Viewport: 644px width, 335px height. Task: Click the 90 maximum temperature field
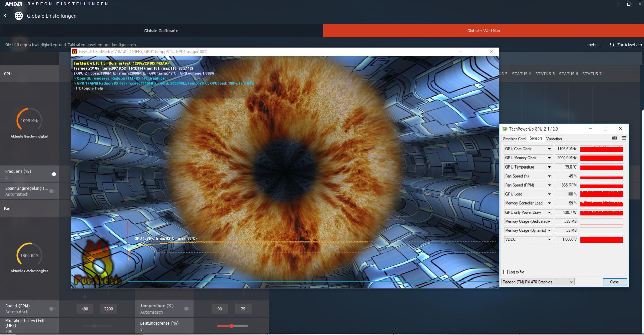coord(220,309)
